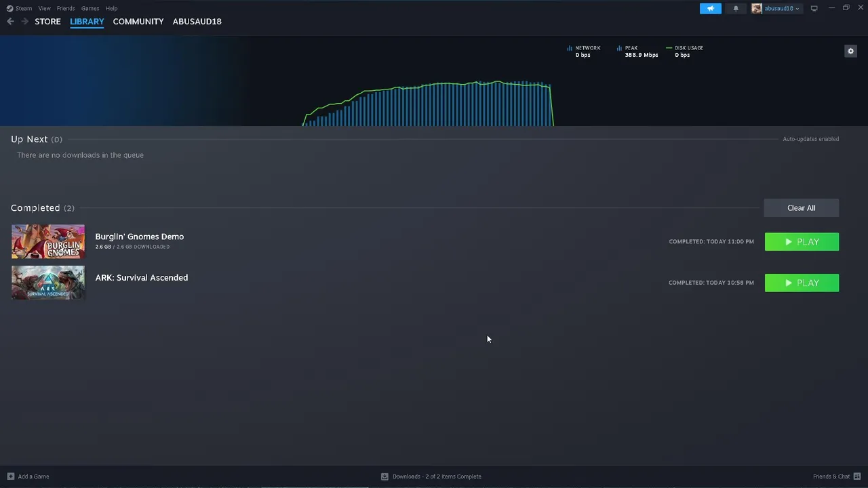Switch to the COMMUNITY tab
This screenshot has width=868, height=488.
(138, 22)
